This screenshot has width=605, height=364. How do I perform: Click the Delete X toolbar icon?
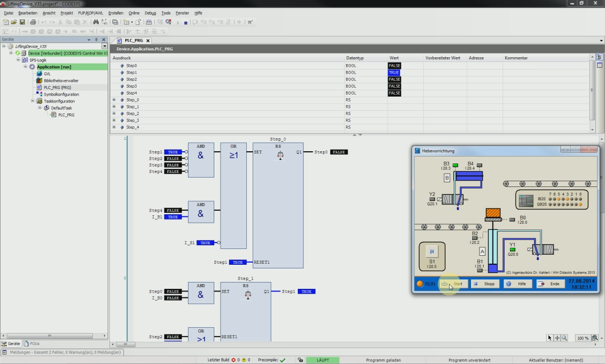[85, 22]
